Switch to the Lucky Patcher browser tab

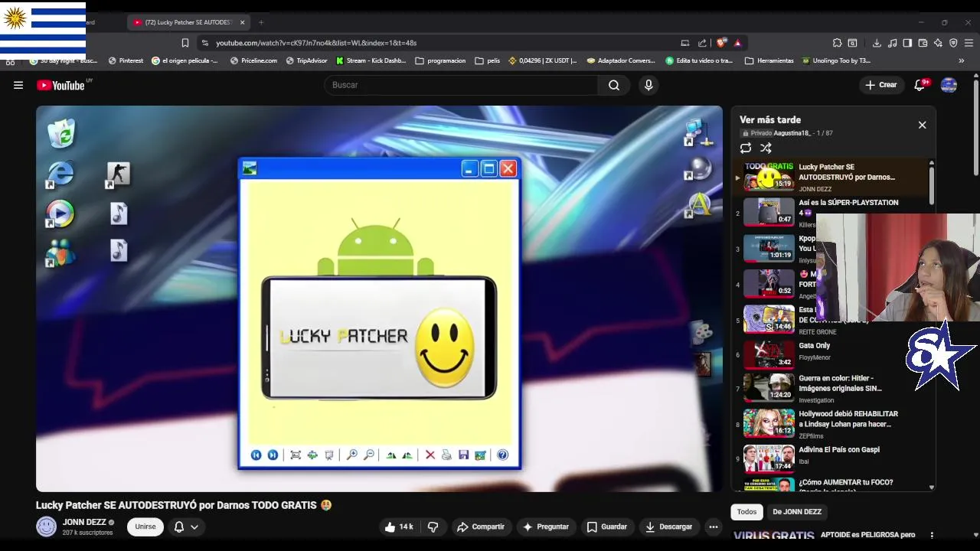pos(188,22)
